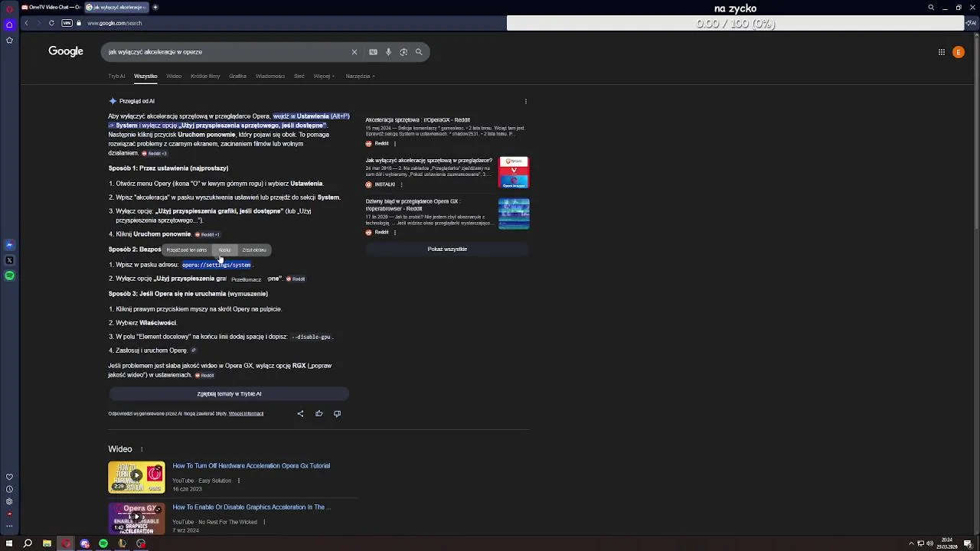Open 'Dziwny błąd w przeglądarce Opera GX' source
The height and width of the screenshot is (551, 980).
pos(412,204)
